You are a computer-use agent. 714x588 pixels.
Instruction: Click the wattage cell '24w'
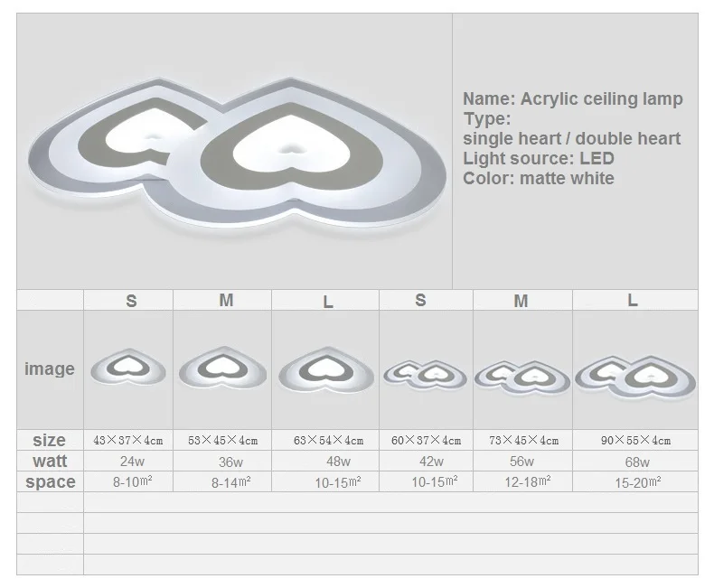point(132,462)
